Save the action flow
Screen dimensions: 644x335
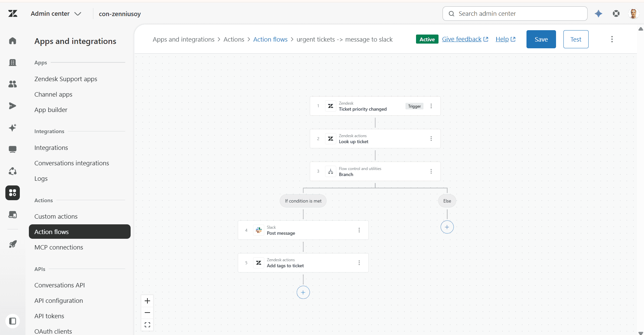tap(541, 39)
